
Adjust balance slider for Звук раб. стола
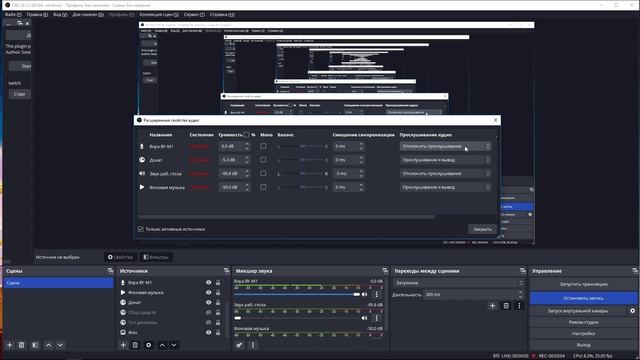point(302,173)
